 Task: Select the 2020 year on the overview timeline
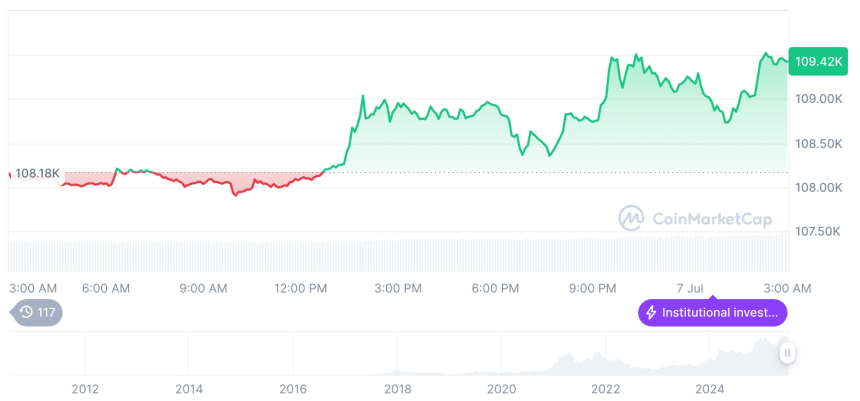coord(501,388)
